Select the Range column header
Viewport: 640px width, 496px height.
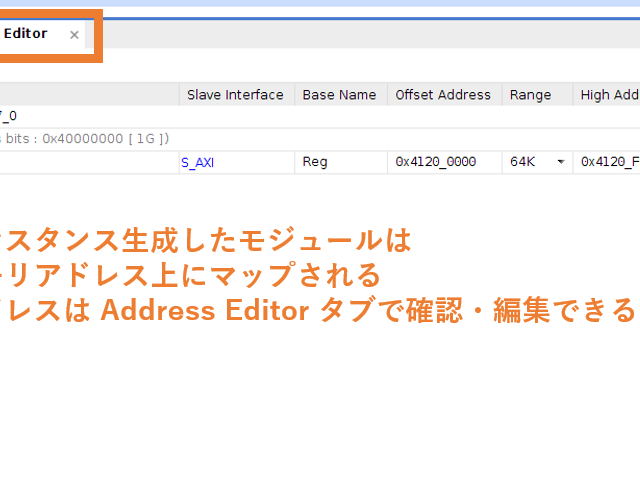coord(530,95)
